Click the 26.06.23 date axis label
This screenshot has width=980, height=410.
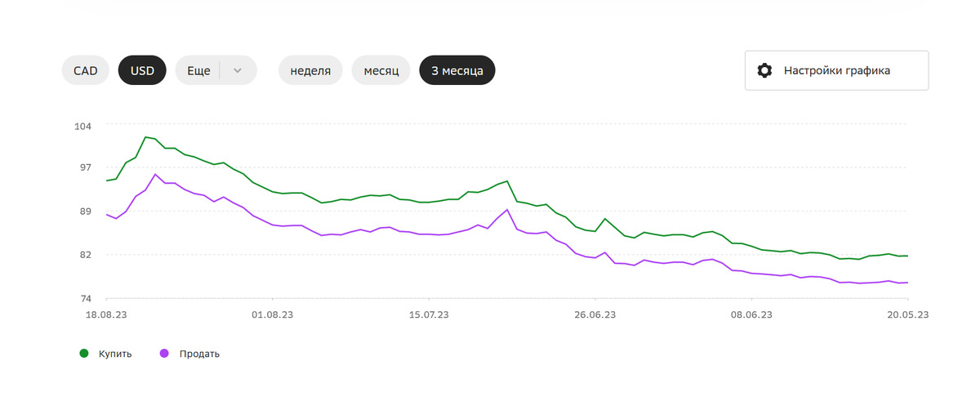tap(595, 314)
